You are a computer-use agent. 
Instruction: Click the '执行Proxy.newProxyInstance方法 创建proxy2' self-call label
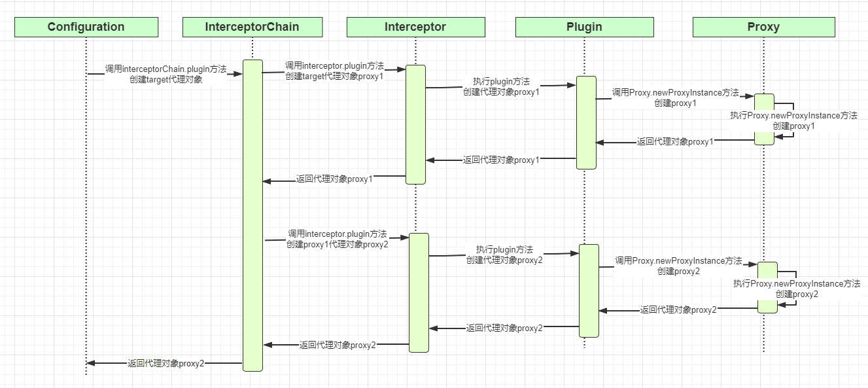click(x=797, y=289)
